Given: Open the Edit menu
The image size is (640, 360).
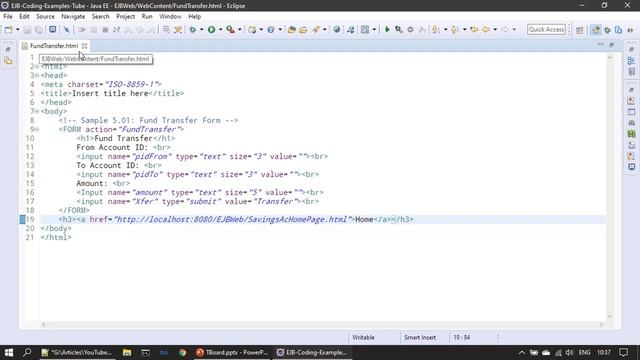Looking at the screenshot, I should [x=24, y=16].
